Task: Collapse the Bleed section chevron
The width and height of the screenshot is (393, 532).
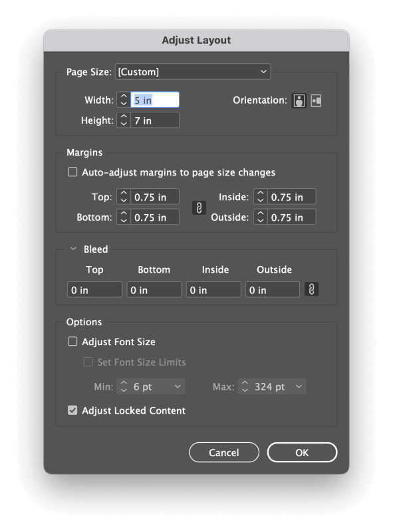Action: point(73,249)
